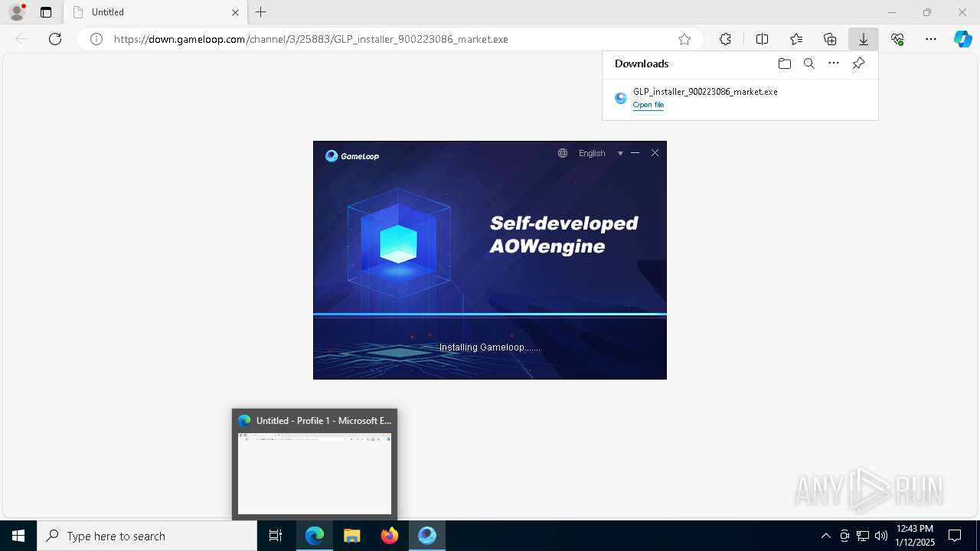Open the downloads folder icon

[784, 64]
